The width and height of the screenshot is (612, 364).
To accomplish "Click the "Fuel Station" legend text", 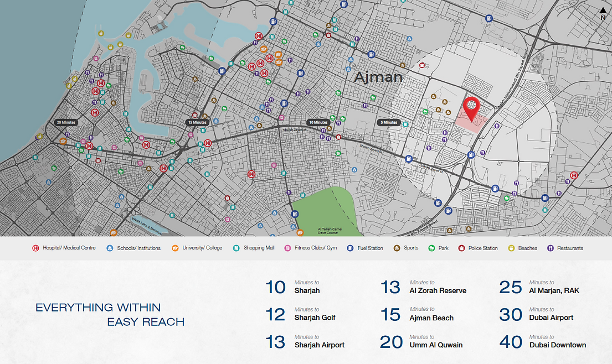I will point(370,248).
